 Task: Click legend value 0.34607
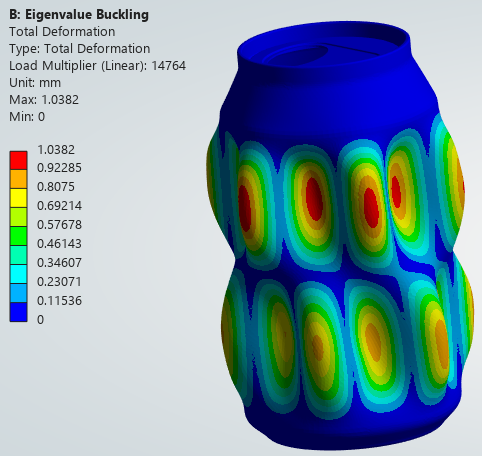(59, 263)
